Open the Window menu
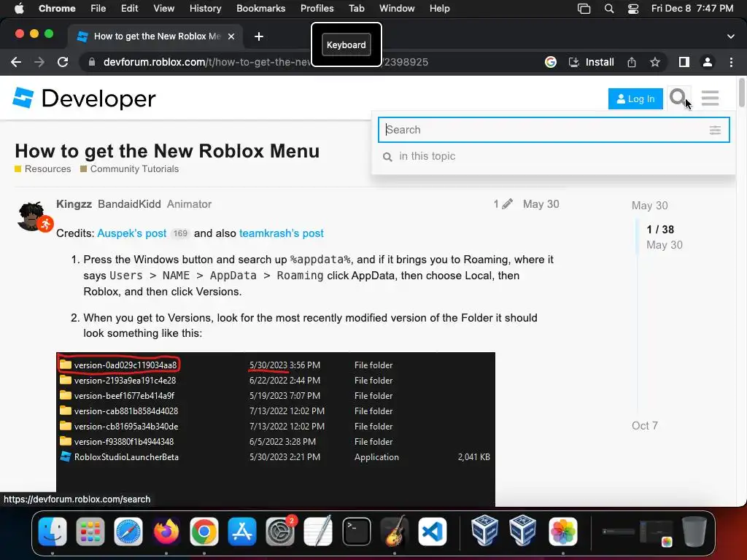747x560 pixels. coord(397,9)
